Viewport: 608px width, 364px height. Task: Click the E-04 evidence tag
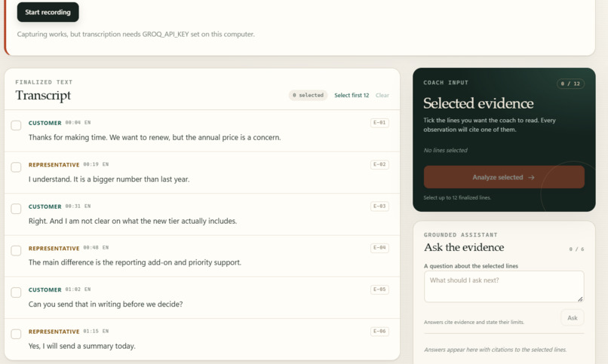coord(379,248)
